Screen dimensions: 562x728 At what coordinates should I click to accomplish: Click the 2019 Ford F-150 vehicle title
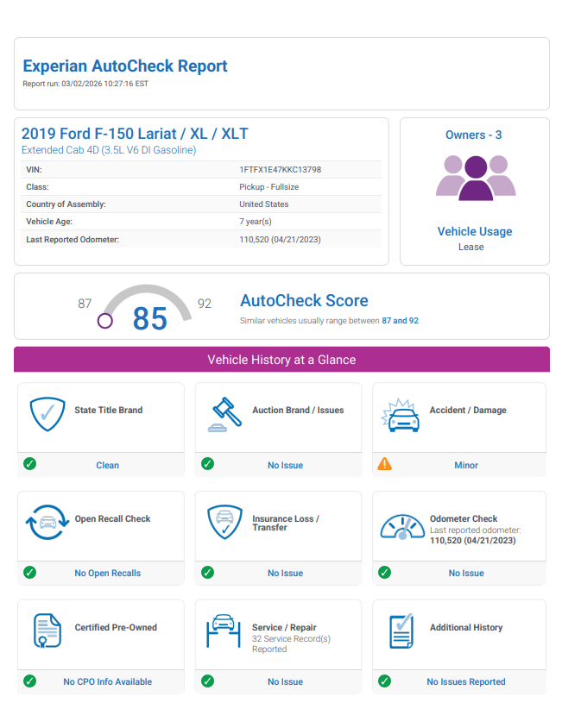coord(135,134)
